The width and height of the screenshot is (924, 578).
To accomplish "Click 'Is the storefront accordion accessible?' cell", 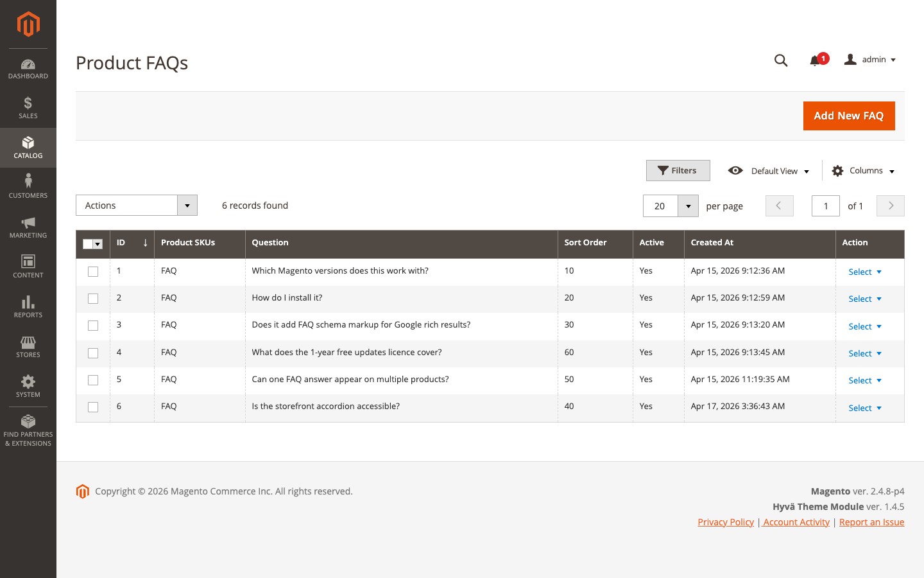I will pos(401,407).
